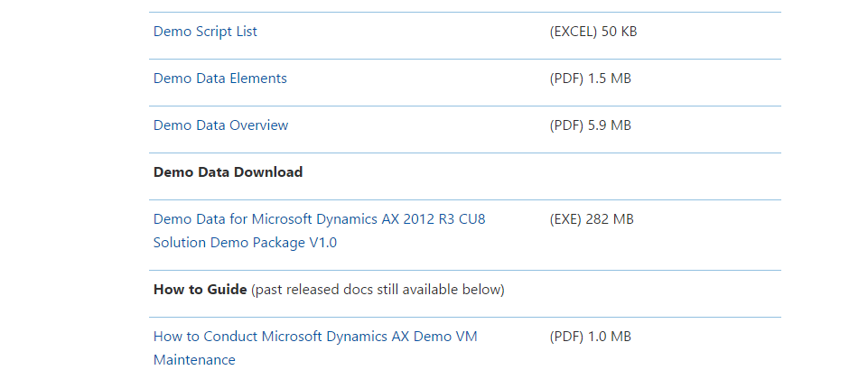
Task: Click the (EXE) file type label
Action: pos(567,219)
